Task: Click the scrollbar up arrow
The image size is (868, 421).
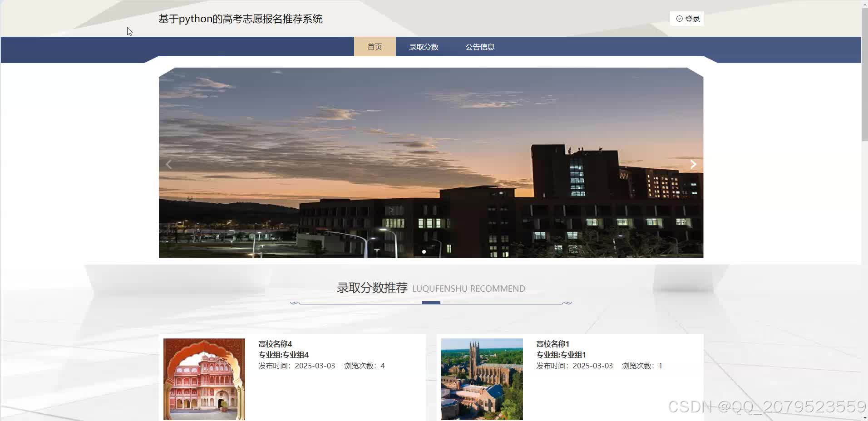Action: point(864,4)
